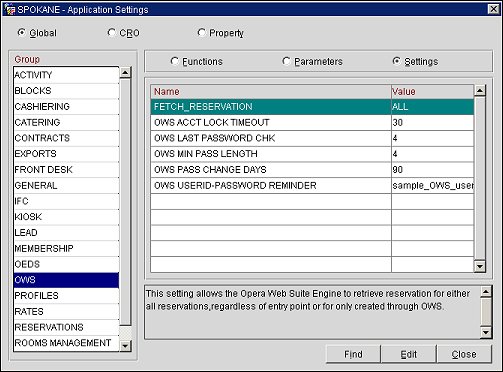Click description box scroll up arrow
This screenshot has width=503, height=372.
pyautogui.click(x=486, y=292)
